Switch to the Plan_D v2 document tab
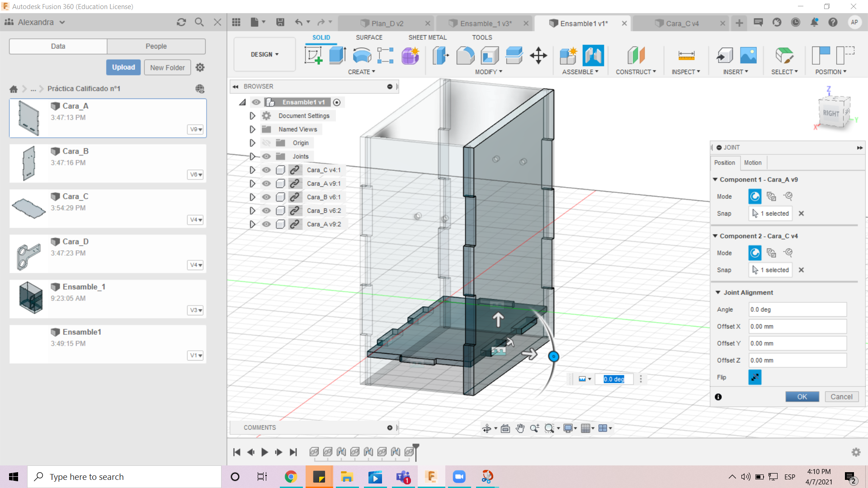The height and width of the screenshot is (488, 868). point(387,23)
